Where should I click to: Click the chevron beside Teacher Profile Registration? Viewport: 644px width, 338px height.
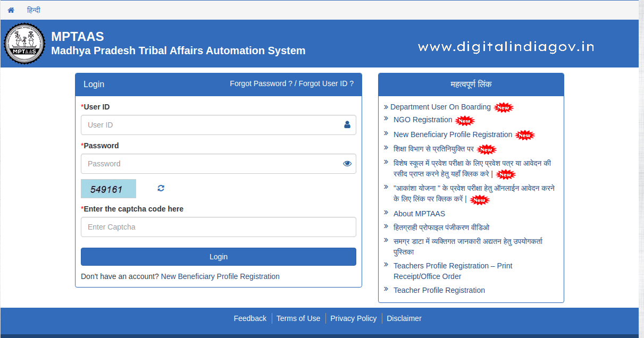386,290
